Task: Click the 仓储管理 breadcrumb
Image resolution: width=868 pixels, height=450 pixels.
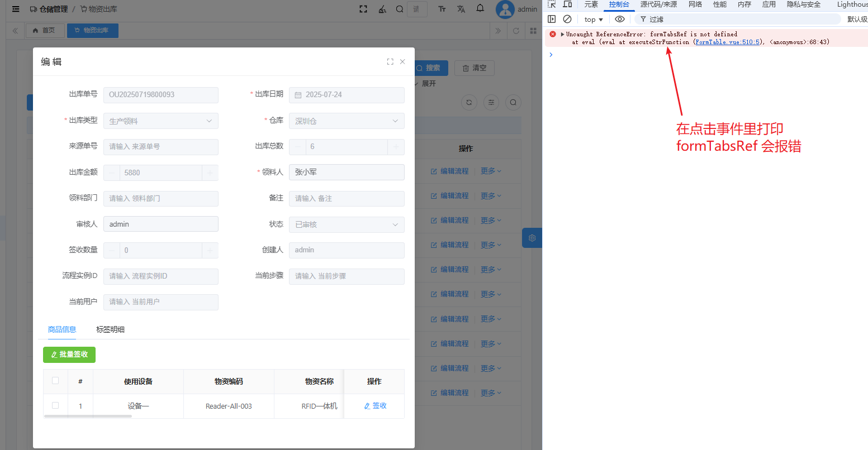Action: point(49,9)
